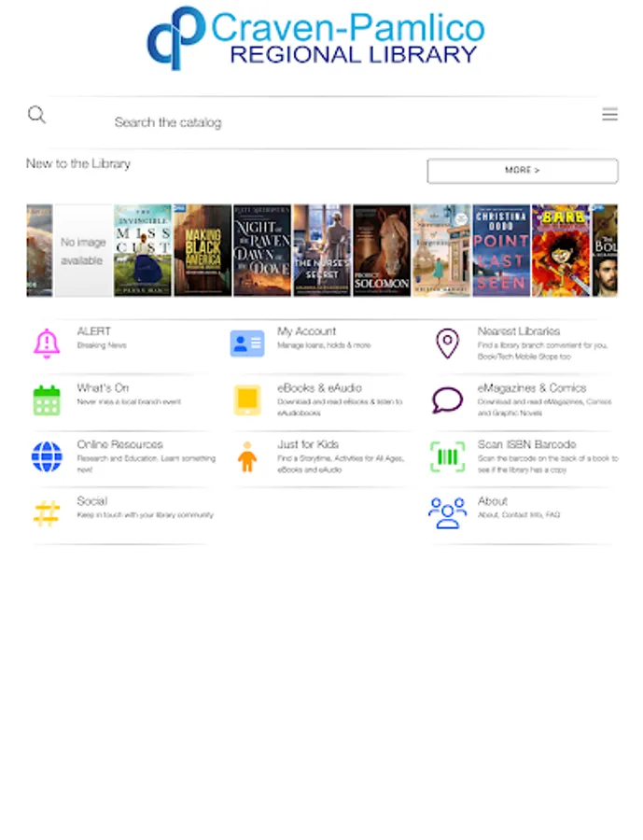This screenshot has height=840, width=643.
Task: Open The Nurse's Secret book cover
Action: click(322, 250)
